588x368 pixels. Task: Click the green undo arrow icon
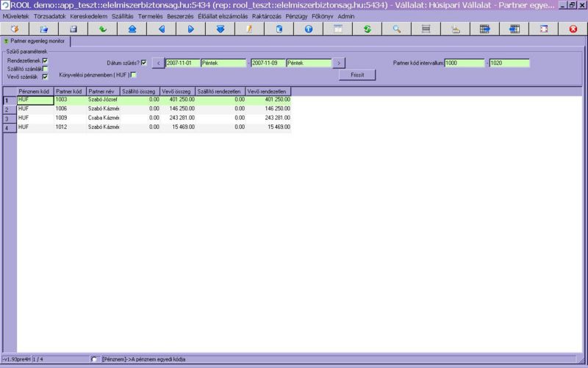[x=102, y=29]
